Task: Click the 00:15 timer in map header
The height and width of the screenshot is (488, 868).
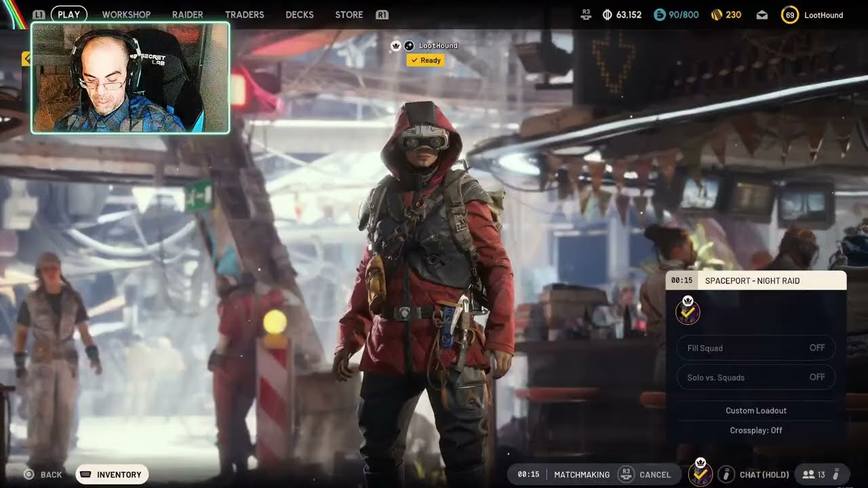Action: (x=682, y=281)
